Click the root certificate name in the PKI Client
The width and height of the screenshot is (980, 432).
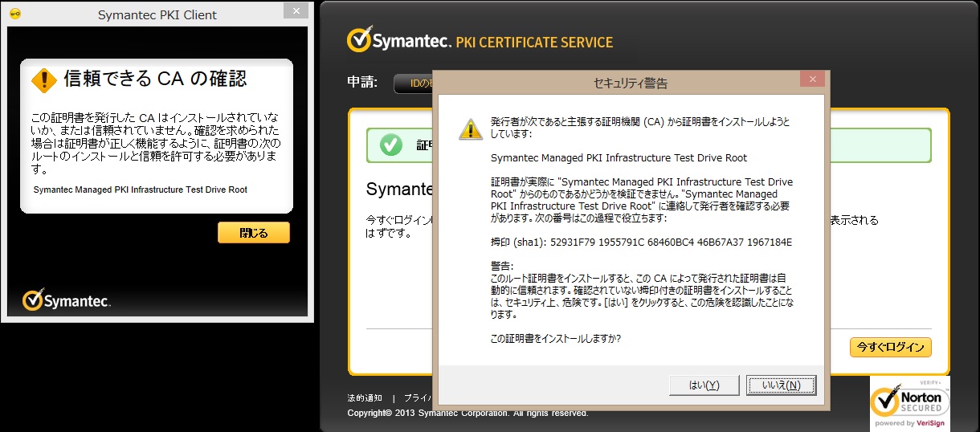click(x=141, y=190)
